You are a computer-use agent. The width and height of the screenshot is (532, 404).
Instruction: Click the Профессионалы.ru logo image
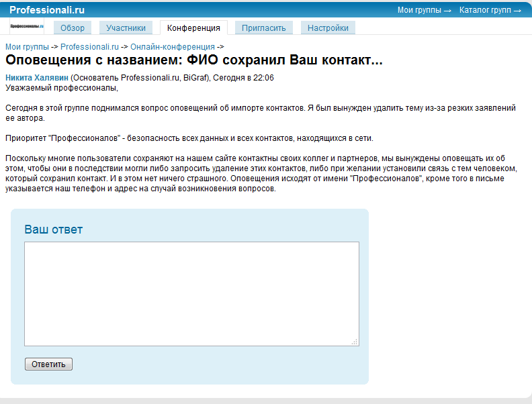[27, 26]
